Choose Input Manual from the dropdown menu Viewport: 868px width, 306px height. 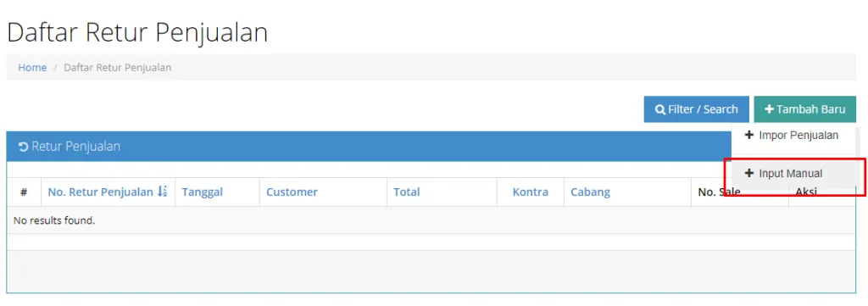point(793,173)
